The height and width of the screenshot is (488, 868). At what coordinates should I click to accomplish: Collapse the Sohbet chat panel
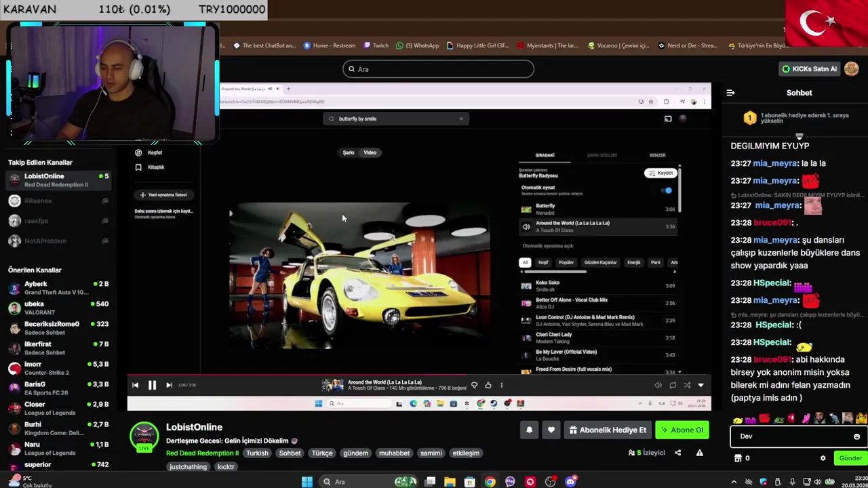pos(730,93)
